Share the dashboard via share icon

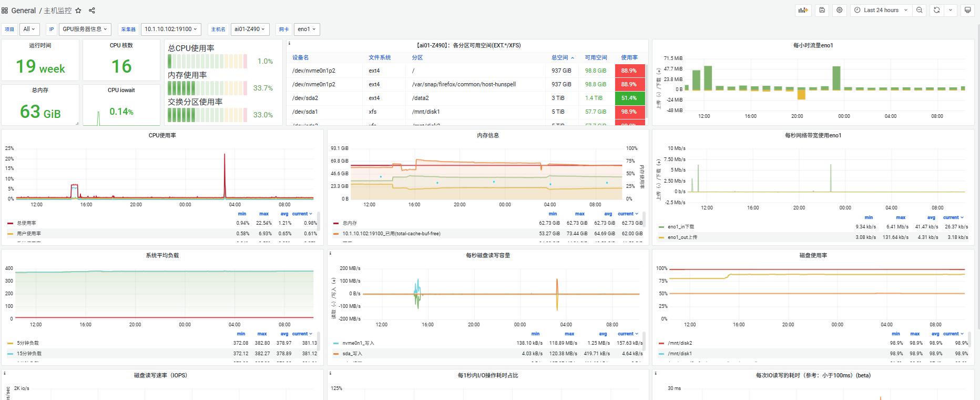(x=92, y=11)
